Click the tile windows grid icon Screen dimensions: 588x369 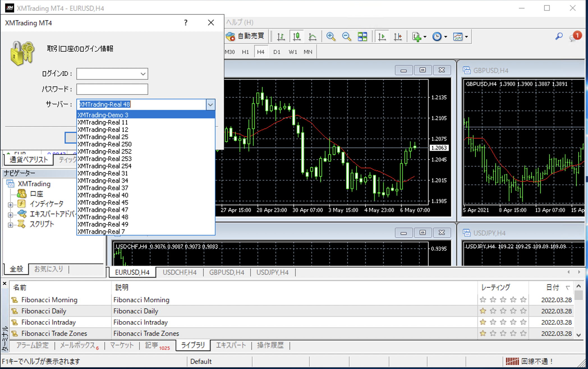362,36
